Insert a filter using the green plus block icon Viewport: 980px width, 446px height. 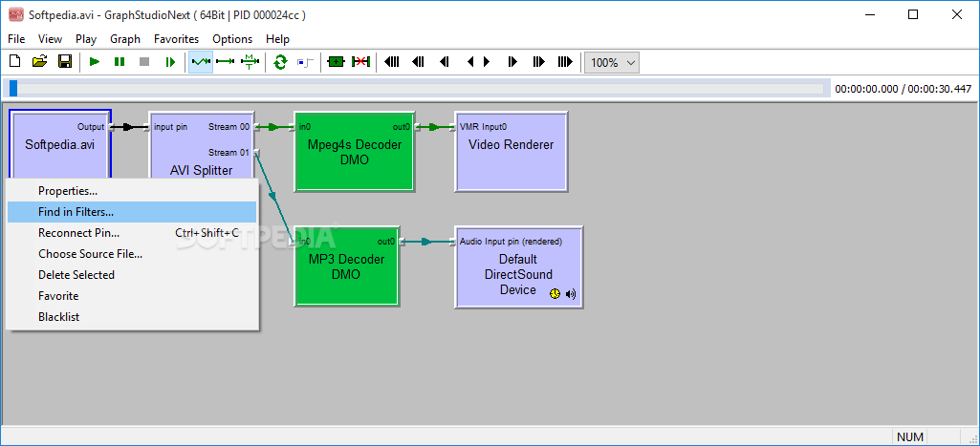tap(337, 62)
